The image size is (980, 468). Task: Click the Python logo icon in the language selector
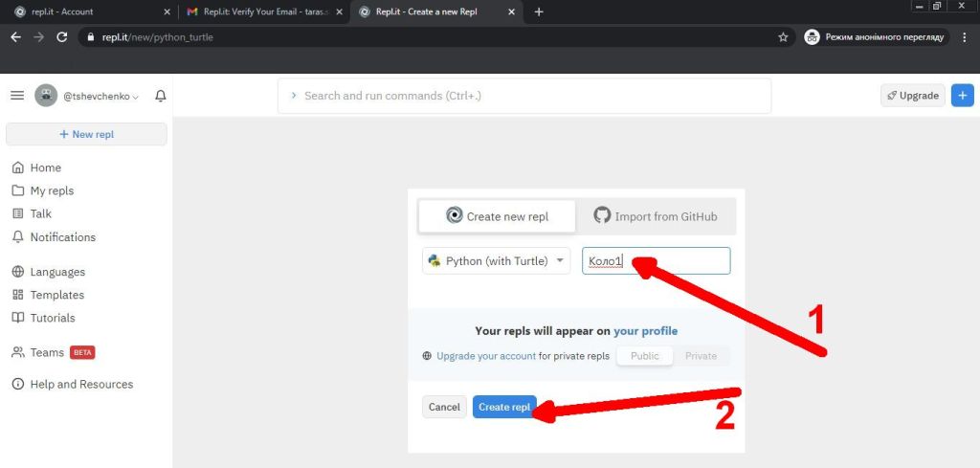(x=434, y=260)
